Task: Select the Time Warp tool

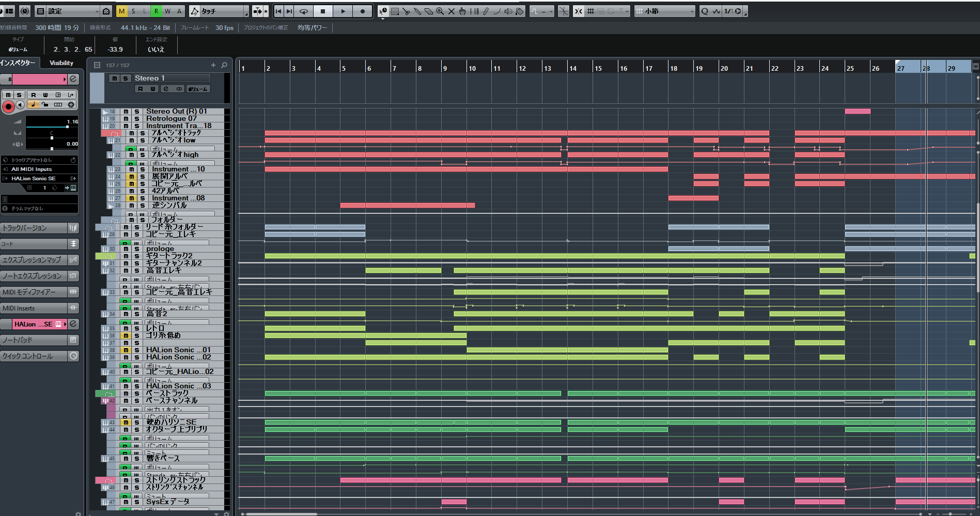Action: tap(474, 11)
